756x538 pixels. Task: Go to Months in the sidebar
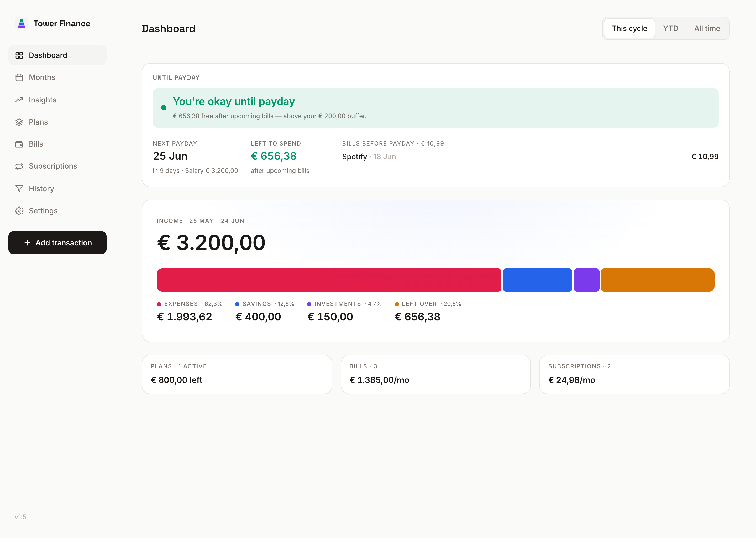[57, 77]
